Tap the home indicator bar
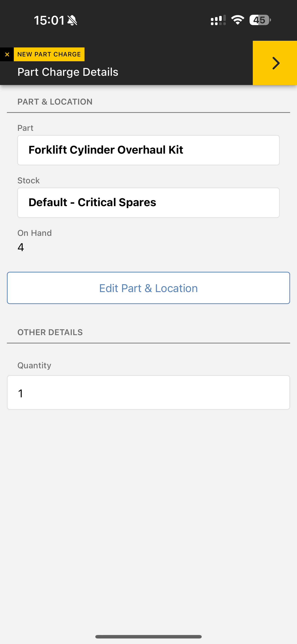 tap(148, 636)
